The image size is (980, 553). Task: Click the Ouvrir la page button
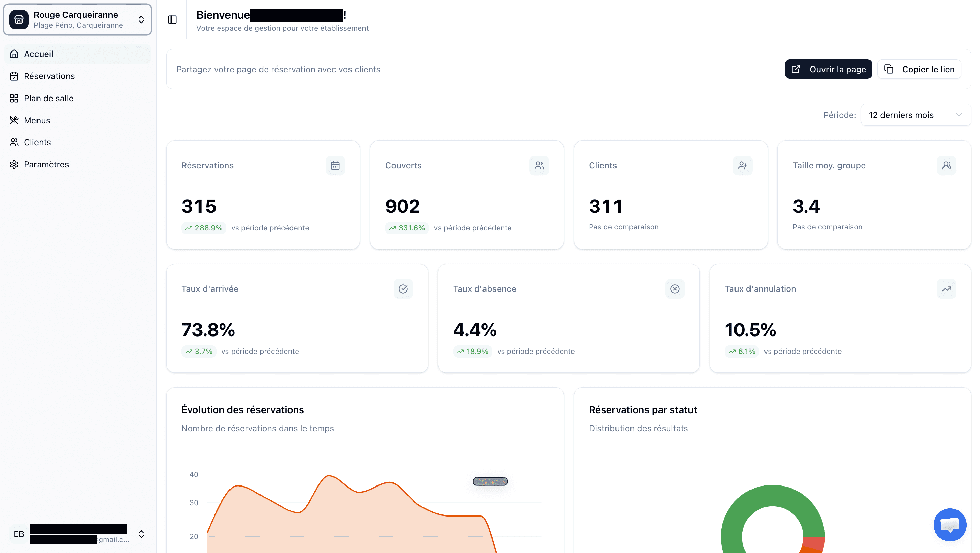828,69
